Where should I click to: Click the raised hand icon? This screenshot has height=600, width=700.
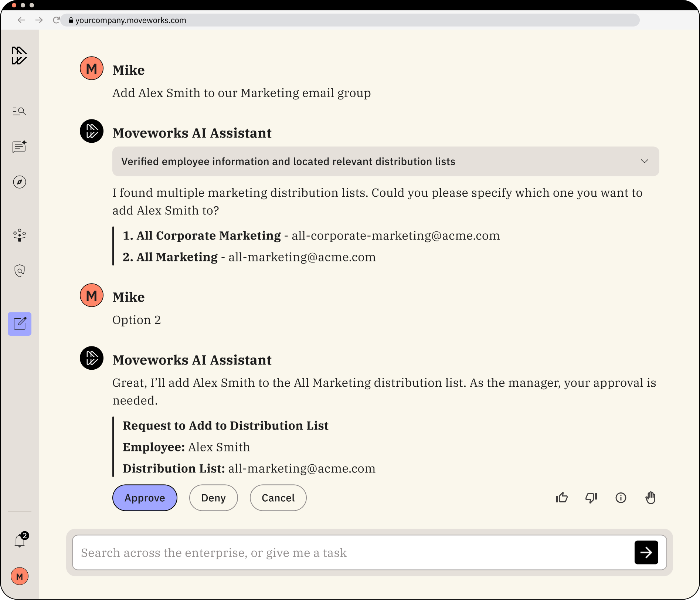(x=650, y=498)
